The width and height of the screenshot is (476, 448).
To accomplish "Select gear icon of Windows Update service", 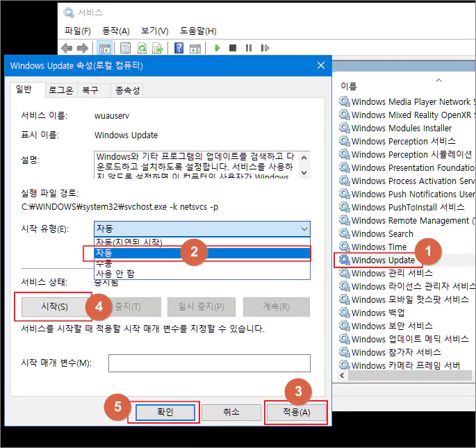I will click(x=344, y=260).
